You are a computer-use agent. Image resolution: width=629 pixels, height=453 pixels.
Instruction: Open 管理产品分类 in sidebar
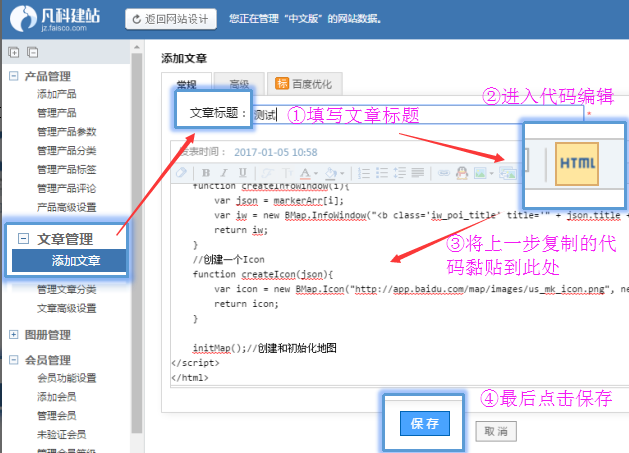pos(67,150)
